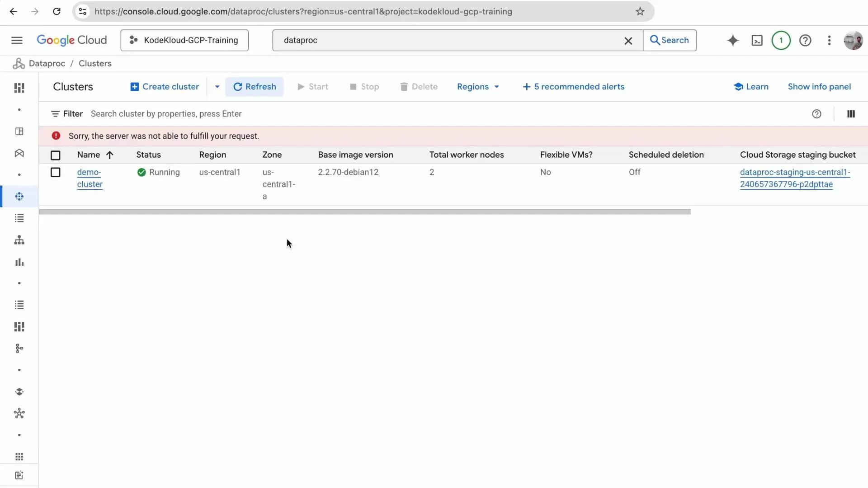Image resolution: width=868 pixels, height=488 pixels.
Task: Click Show info panel
Action: coord(819,87)
